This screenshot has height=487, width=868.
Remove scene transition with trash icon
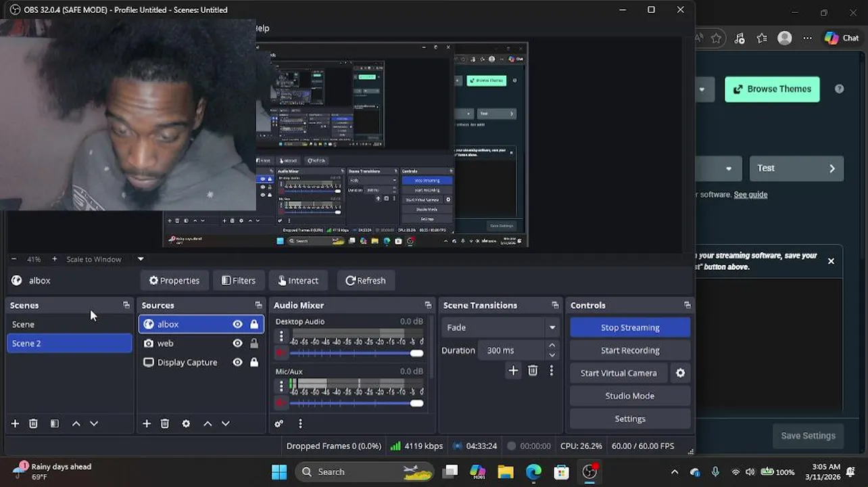(533, 370)
